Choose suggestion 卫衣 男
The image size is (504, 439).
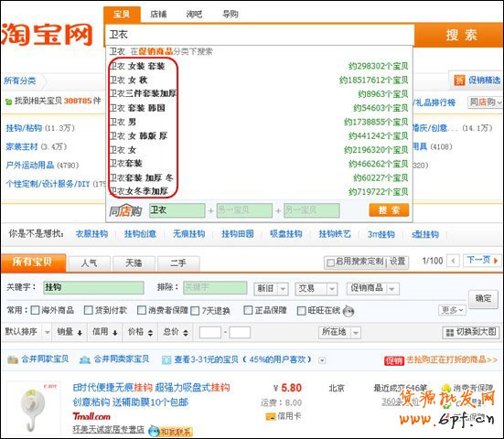pyautogui.click(x=123, y=122)
